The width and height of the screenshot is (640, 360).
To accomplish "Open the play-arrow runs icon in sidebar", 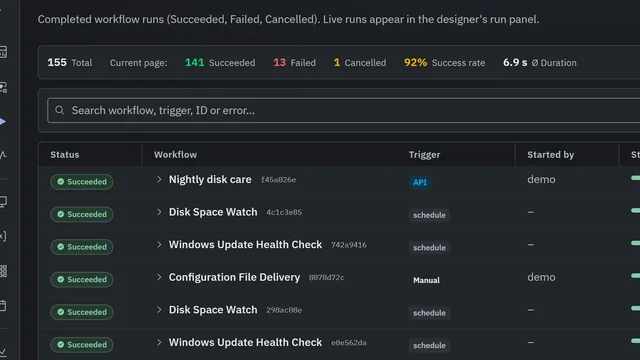I will (x=2, y=122).
